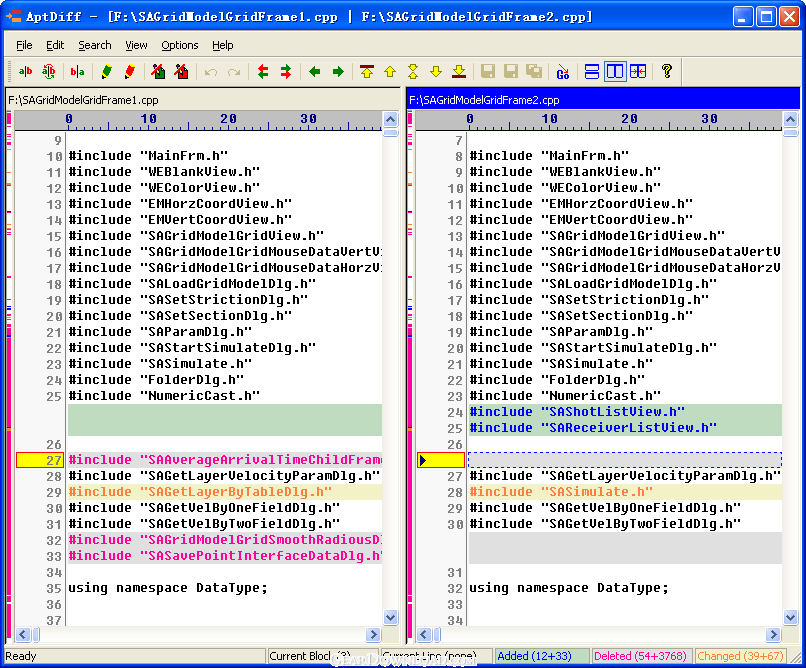Click the grayed-out Redo arrow
This screenshot has width=806, height=668.
pyautogui.click(x=234, y=71)
